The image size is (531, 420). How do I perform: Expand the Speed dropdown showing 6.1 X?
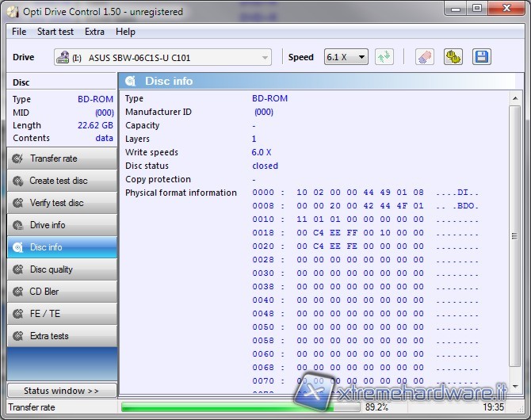click(361, 57)
